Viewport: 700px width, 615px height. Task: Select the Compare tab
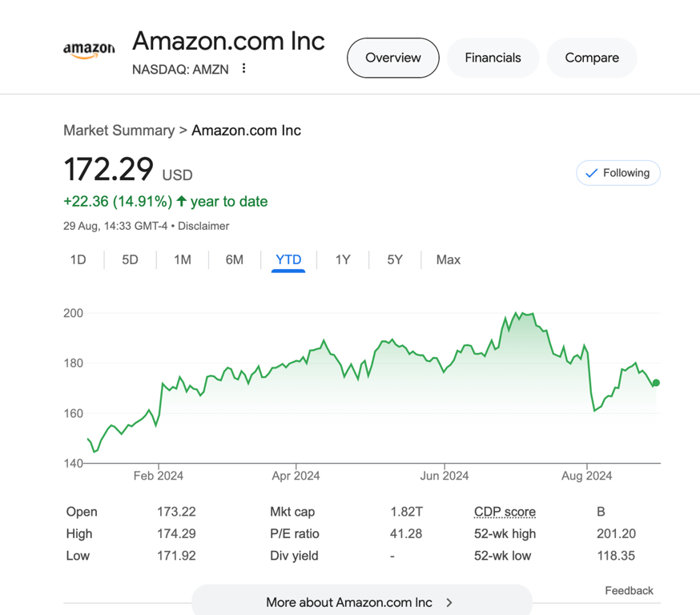tap(591, 58)
